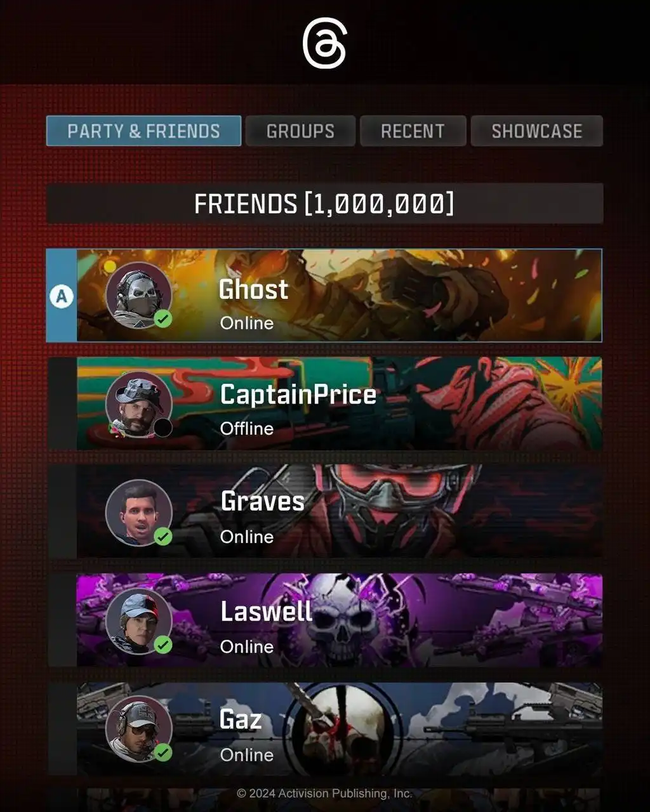This screenshot has height=812, width=650.
Task: Open the Showcase tab
Action: [x=536, y=131]
